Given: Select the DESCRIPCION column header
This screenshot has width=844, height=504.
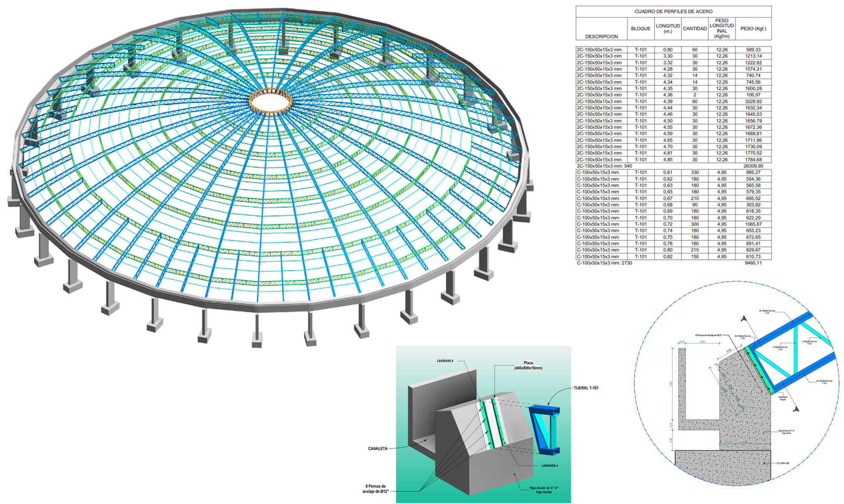Looking at the screenshot, I should 601,37.
